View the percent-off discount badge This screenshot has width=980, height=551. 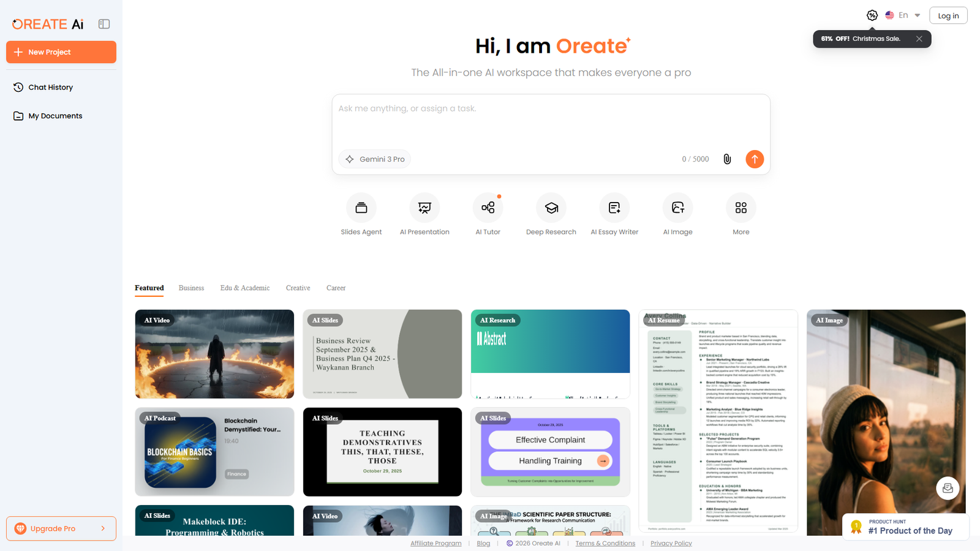coord(872,15)
